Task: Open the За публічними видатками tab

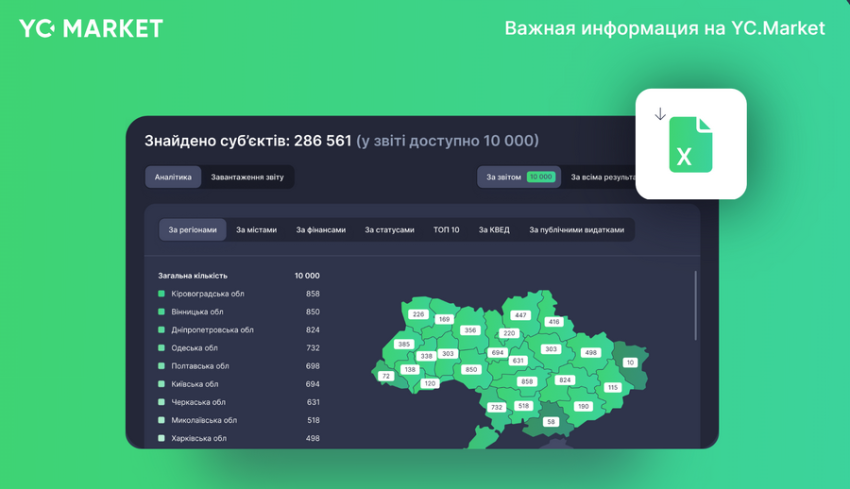Action: [577, 230]
